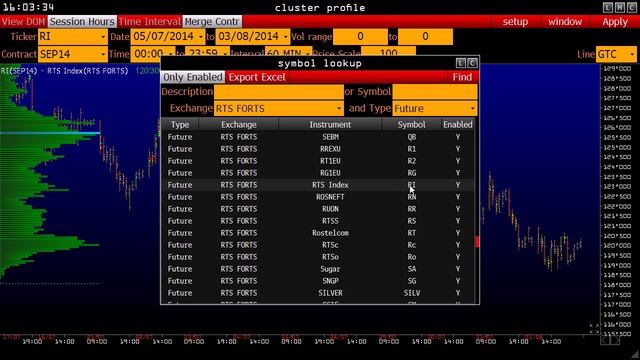
Task: Sort by the Enabled column header
Action: pyautogui.click(x=458, y=124)
